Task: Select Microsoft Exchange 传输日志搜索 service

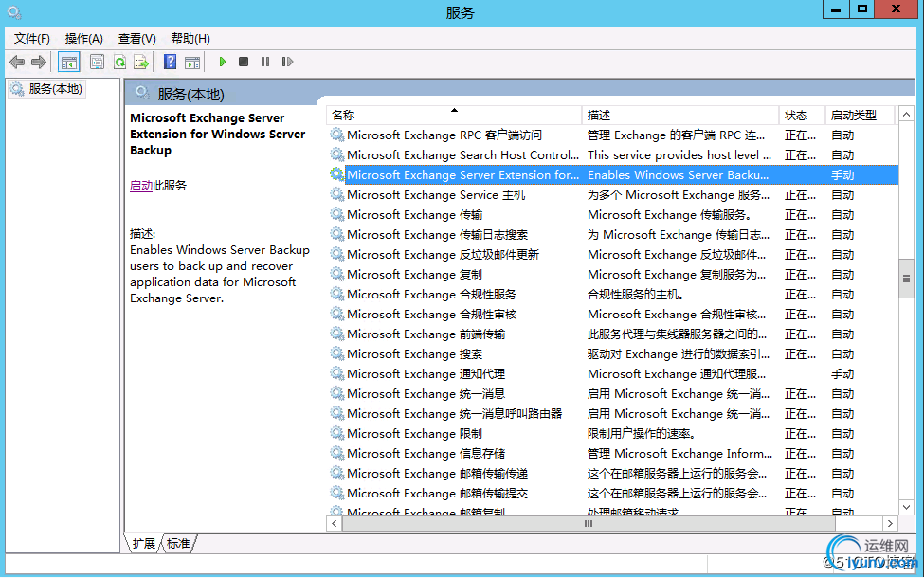Action: coord(612,234)
